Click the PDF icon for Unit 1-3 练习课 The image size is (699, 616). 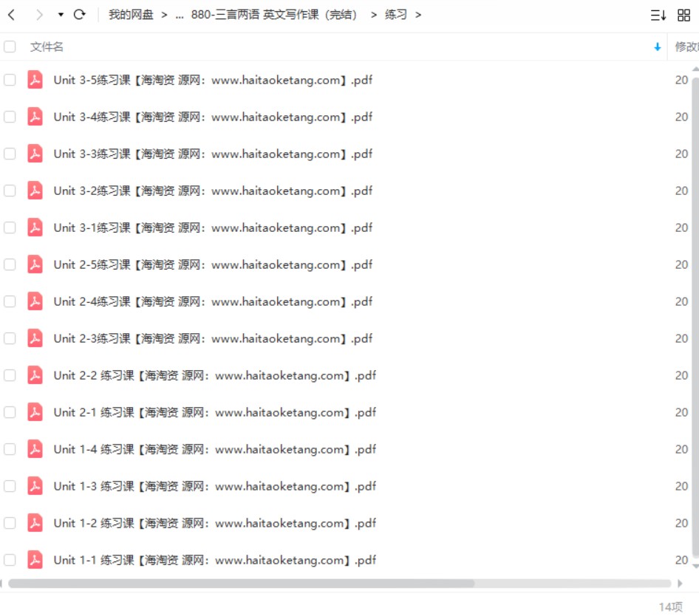35,487
